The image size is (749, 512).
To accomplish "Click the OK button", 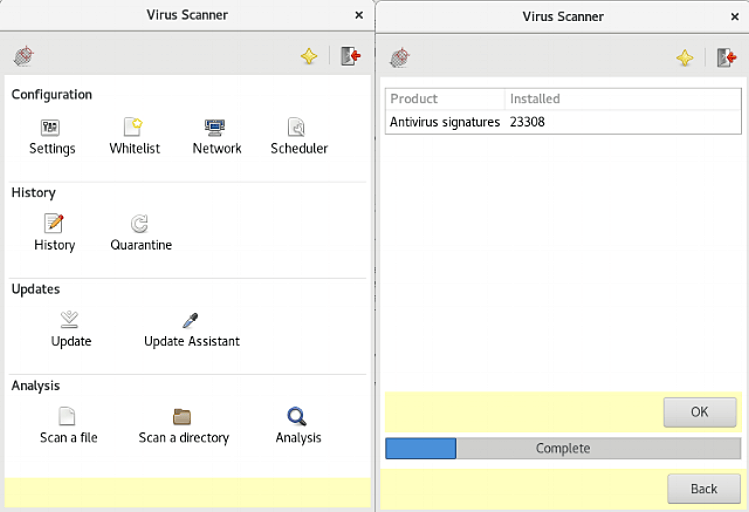I will click(699, 412).
